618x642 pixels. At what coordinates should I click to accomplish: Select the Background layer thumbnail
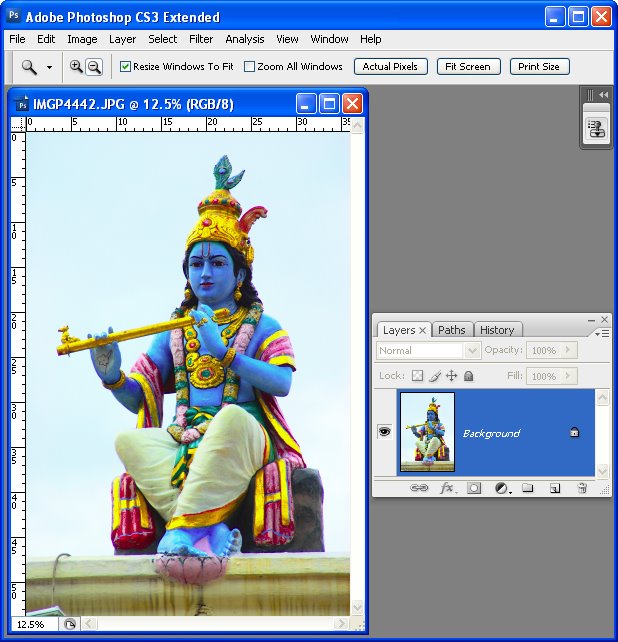[428, 432]
